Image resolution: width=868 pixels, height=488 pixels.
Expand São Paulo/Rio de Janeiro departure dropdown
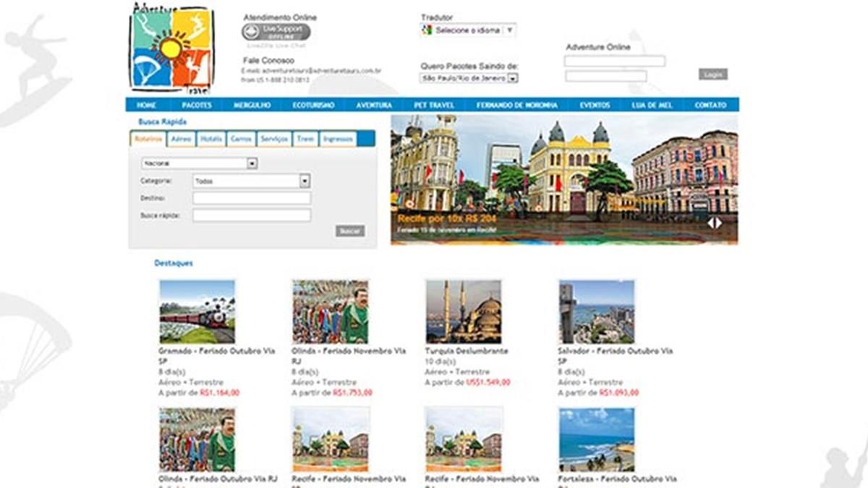pos(469,78)
